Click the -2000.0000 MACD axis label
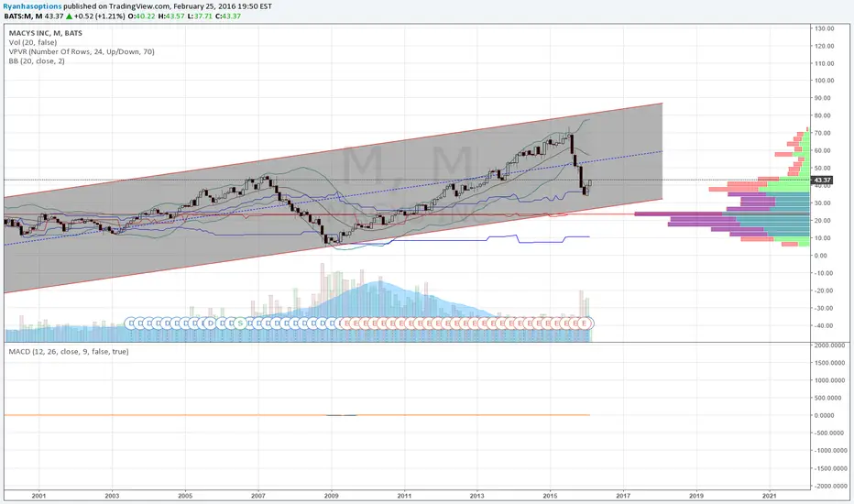The image size is (854, 504). (x=831, y=486)
